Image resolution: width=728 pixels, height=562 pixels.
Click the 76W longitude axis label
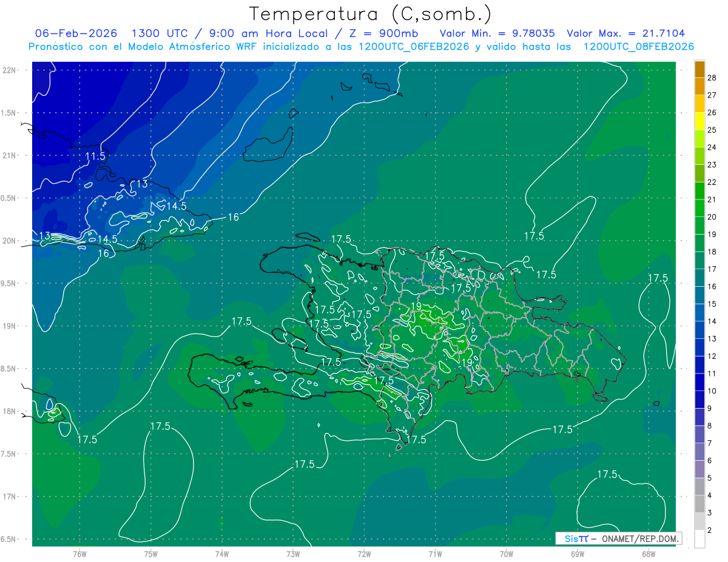point(79,554)
